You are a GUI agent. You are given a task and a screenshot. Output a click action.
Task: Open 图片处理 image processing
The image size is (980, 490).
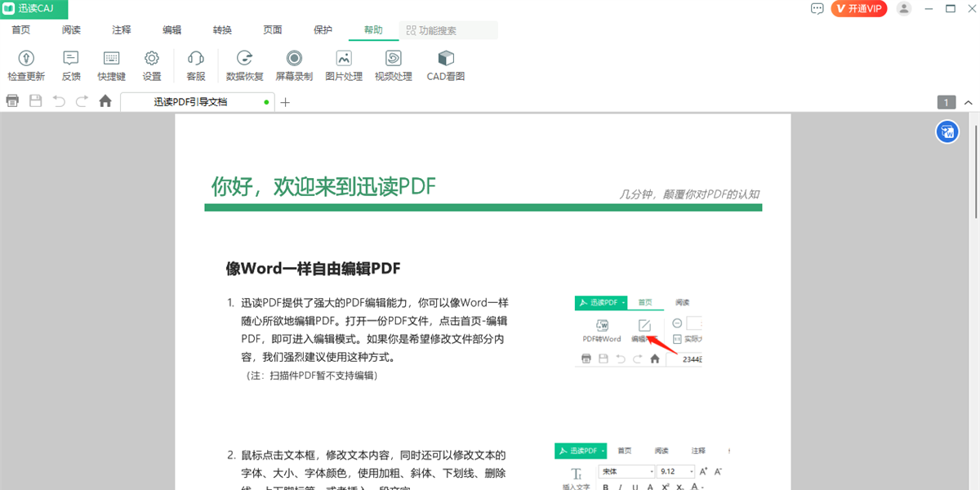coord(344,66)
